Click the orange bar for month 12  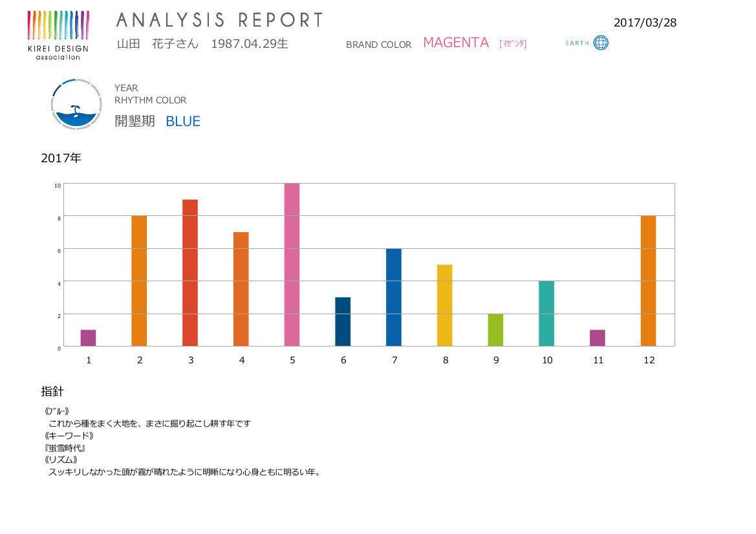point(648,281)
